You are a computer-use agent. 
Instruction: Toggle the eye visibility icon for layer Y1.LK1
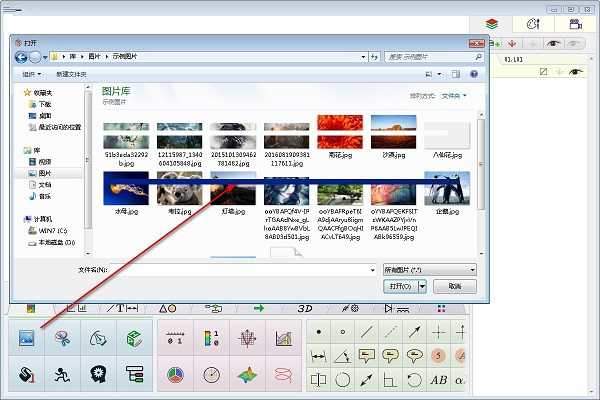(x=575, y=73)
